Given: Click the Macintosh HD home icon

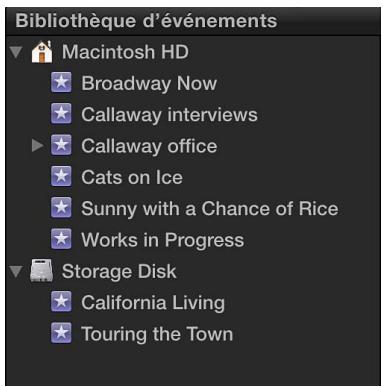Looking at the screenshot, I should (x=42, y=52).
